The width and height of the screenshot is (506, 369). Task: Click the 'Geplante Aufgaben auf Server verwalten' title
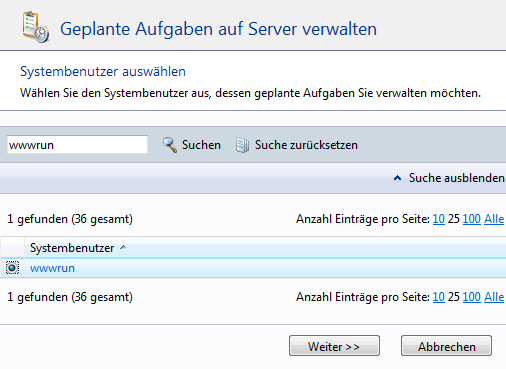218,29
